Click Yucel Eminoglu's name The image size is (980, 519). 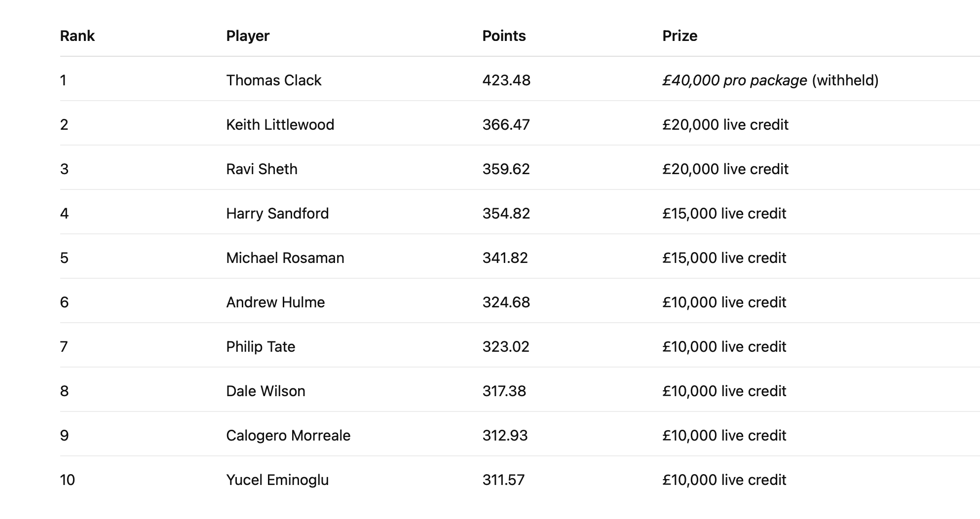coord(277,480)
